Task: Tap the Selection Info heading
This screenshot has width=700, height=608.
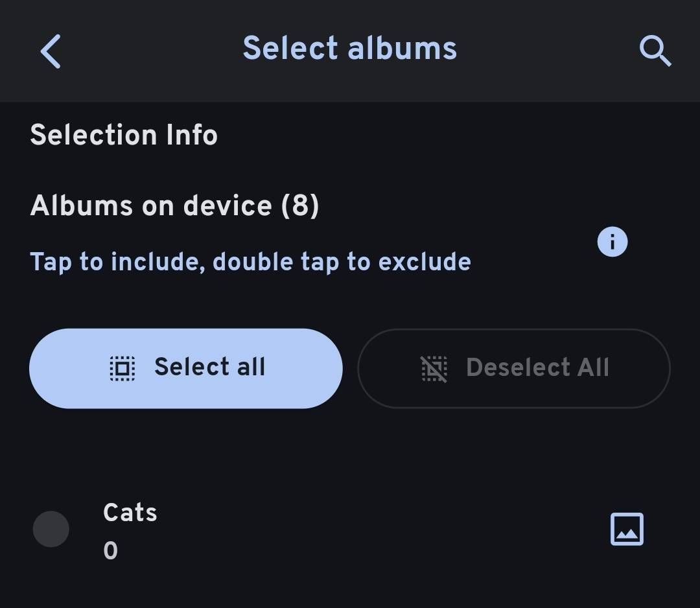Action: point(124,135)
